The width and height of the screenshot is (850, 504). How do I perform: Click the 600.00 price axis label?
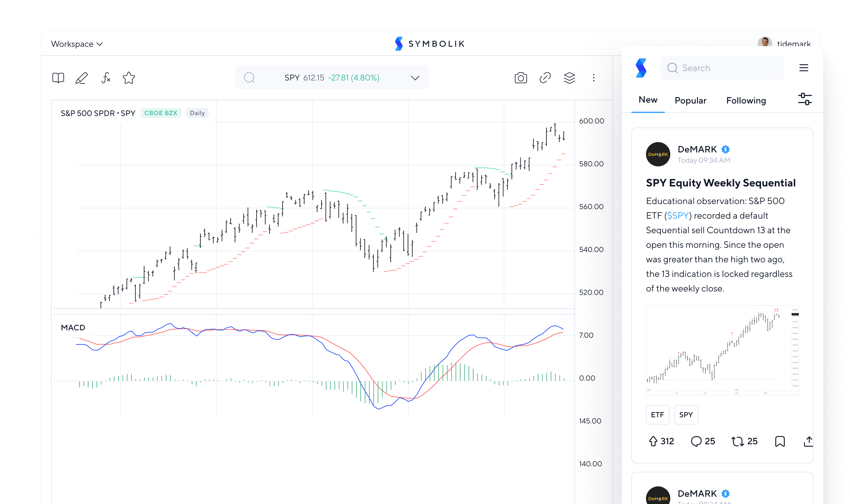591,121
